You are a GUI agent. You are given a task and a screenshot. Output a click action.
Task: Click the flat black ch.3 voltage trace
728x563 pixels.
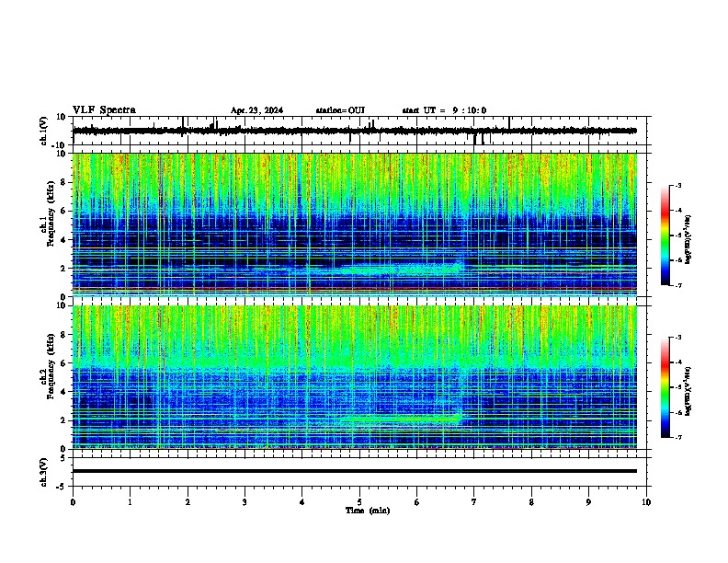click(355, 471)
